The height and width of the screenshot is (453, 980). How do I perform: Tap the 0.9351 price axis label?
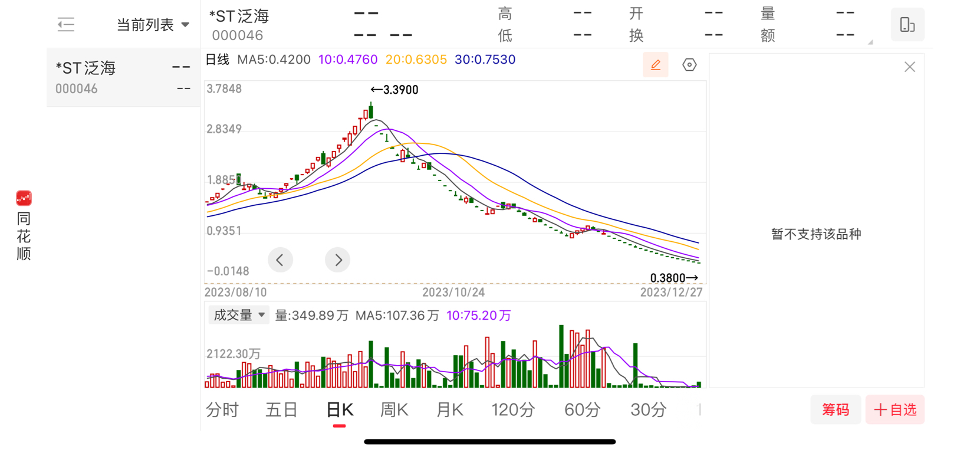point(224,231)
